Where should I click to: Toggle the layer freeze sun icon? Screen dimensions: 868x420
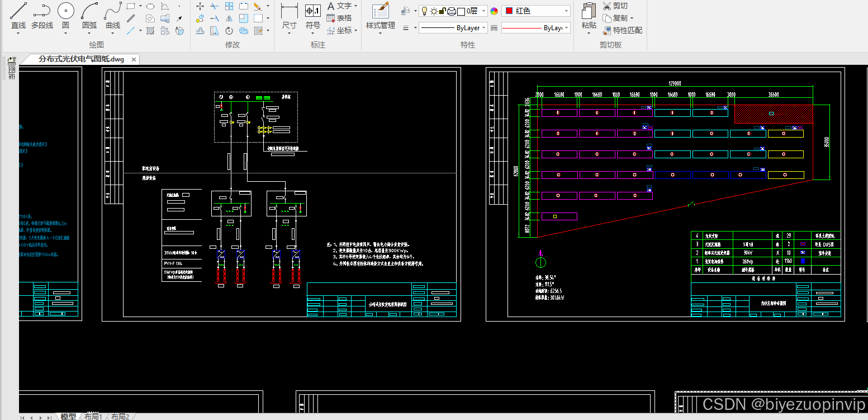coord(433,11)
